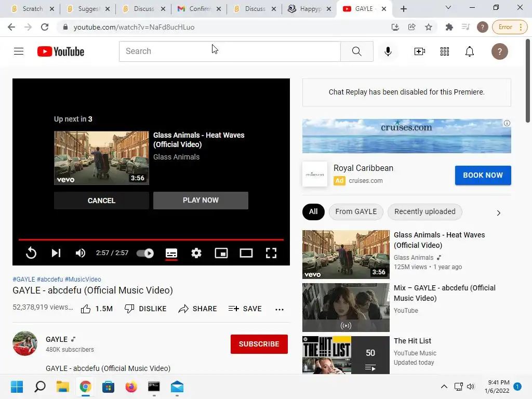Open the Create video icon

[x=420, y=51]
